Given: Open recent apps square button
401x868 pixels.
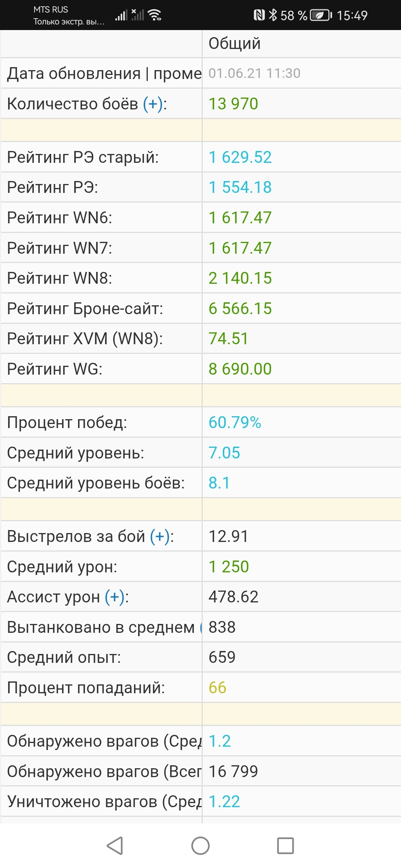Looking at the screenshot, I should click(286, 846).
